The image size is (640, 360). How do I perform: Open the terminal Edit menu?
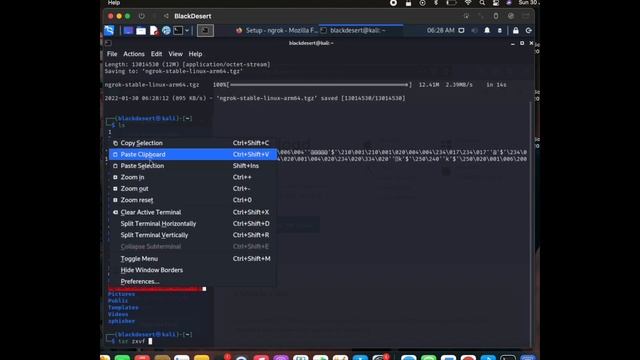coord(156,54)
